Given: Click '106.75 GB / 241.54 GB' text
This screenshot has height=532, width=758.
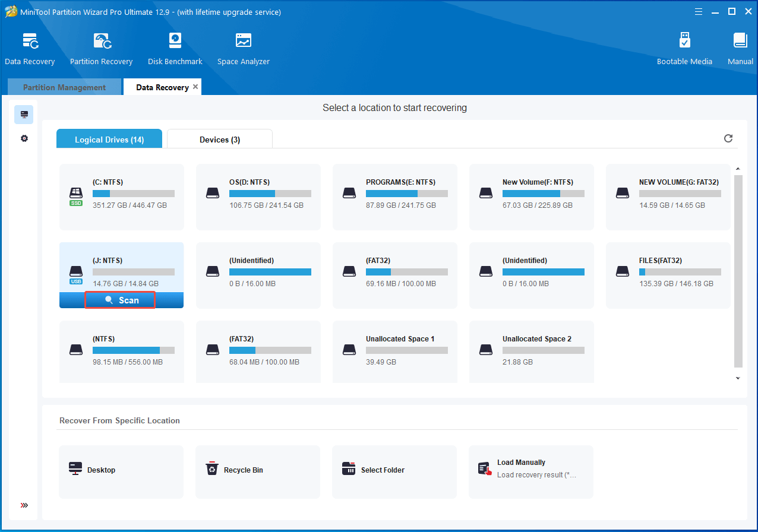Looking at the screenshot, I should [266, 205].
